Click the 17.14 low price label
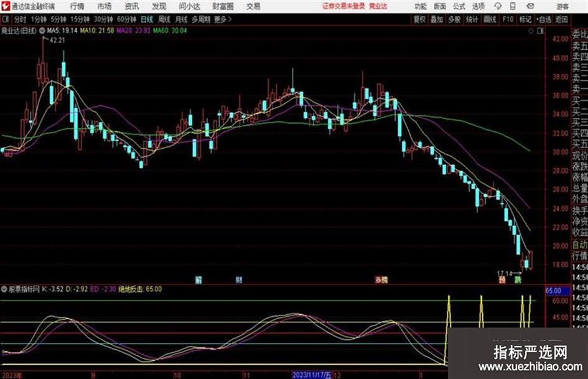The width and height of the screenshot is (588, 379). tap(505, 273)
